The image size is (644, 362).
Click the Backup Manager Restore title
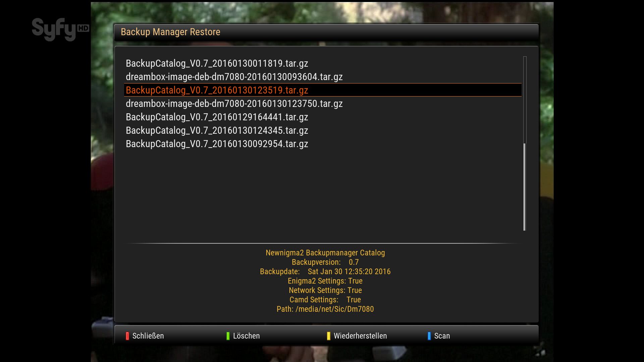pyautogui.click(x=170, y=32)
